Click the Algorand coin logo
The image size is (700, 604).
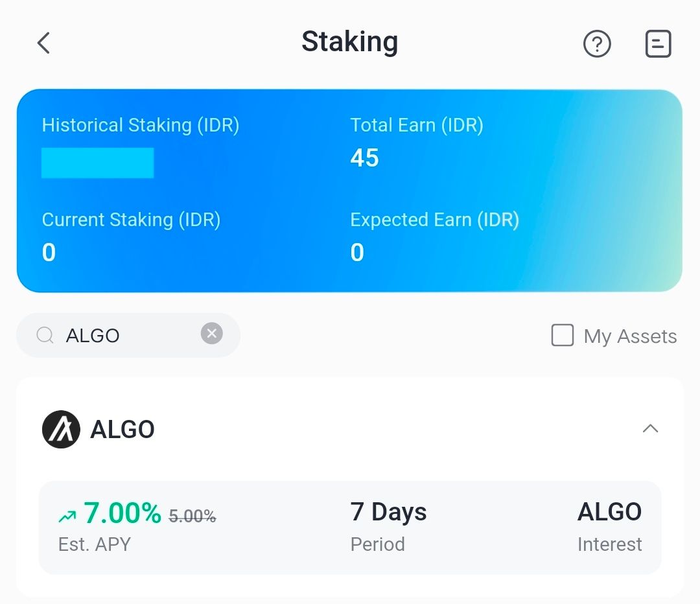pyautogui.click(x=61, y=429)
